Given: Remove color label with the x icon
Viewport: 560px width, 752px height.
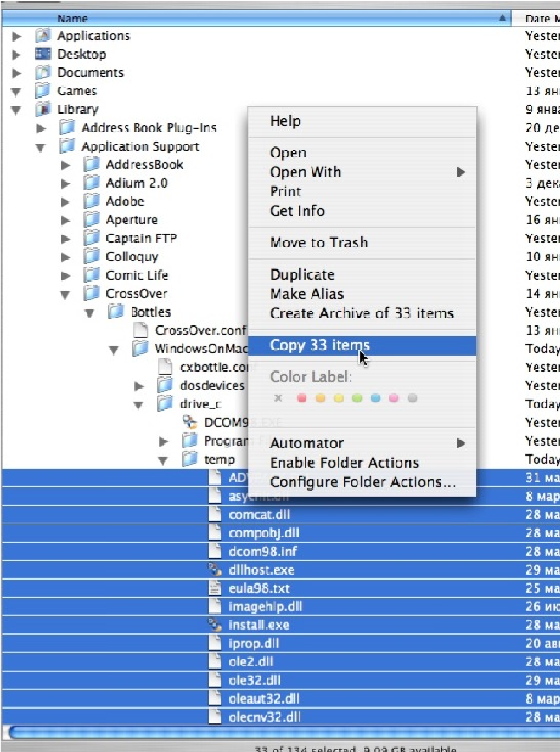Looking at the screenshot, I should click(x=278, y=398).
